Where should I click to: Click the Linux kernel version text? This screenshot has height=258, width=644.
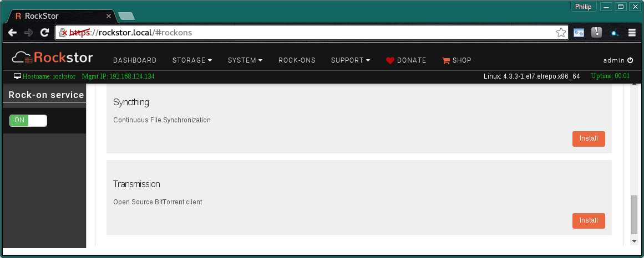pos(532,76)
